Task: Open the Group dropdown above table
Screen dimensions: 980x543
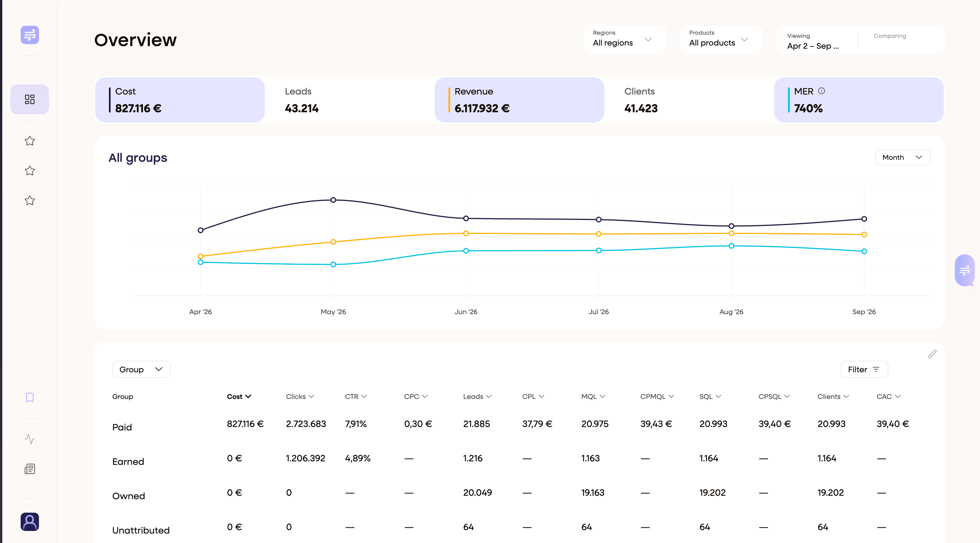Action: point(141,369)
